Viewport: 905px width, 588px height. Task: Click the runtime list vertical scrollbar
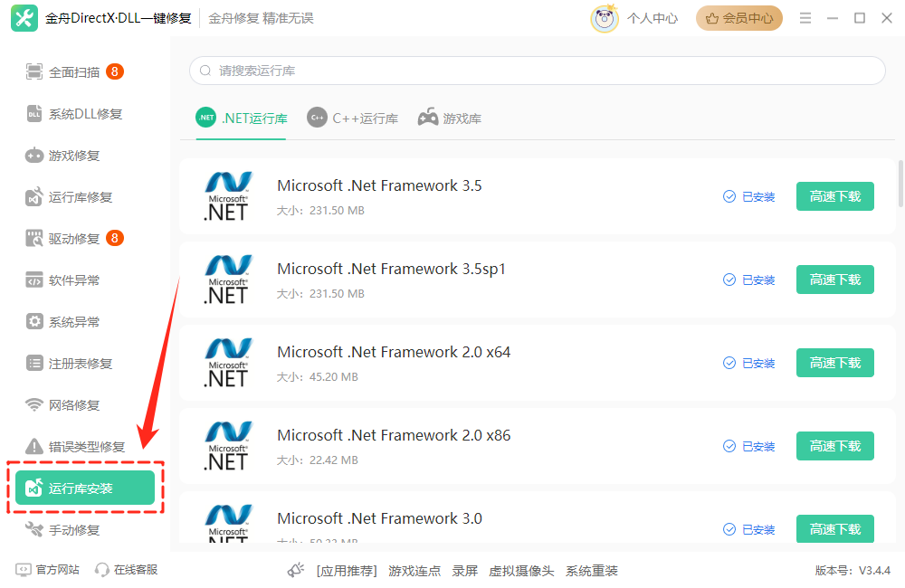[x=900, y=184]
